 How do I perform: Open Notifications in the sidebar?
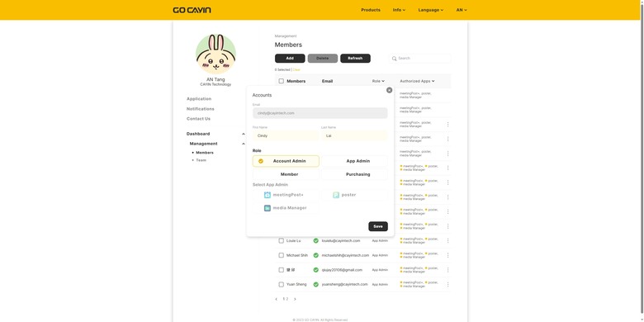200,109
